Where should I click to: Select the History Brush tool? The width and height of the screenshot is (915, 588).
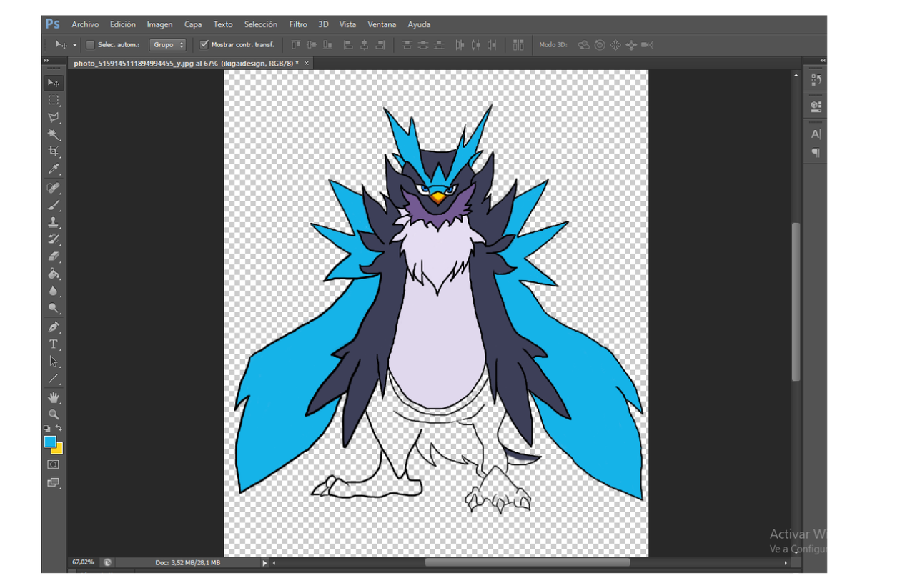54,239
